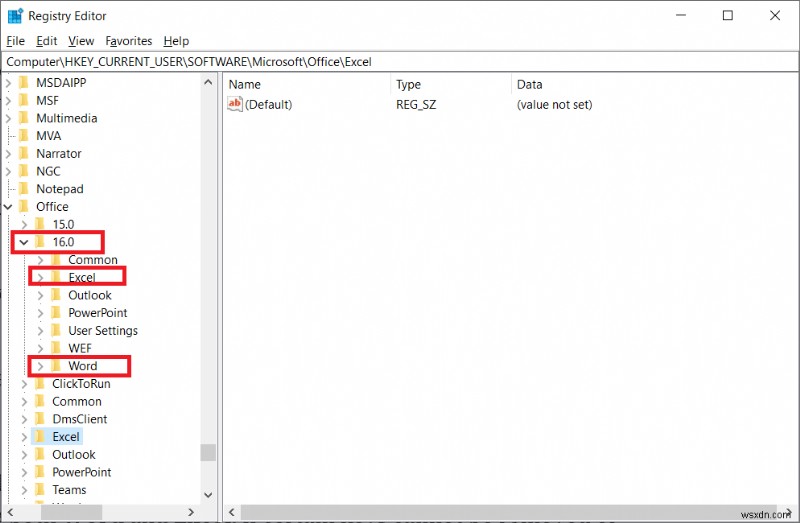This screenshot has width=800, height=523.
Task: Click the tree horizontal scrollbar thumb
Action: (71, 512)
